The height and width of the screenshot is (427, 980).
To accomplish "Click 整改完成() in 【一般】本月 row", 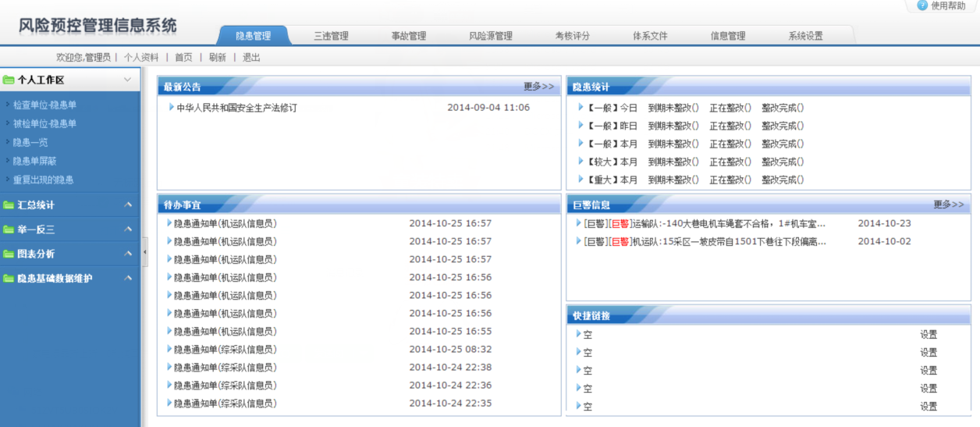I will pos(783,144).
